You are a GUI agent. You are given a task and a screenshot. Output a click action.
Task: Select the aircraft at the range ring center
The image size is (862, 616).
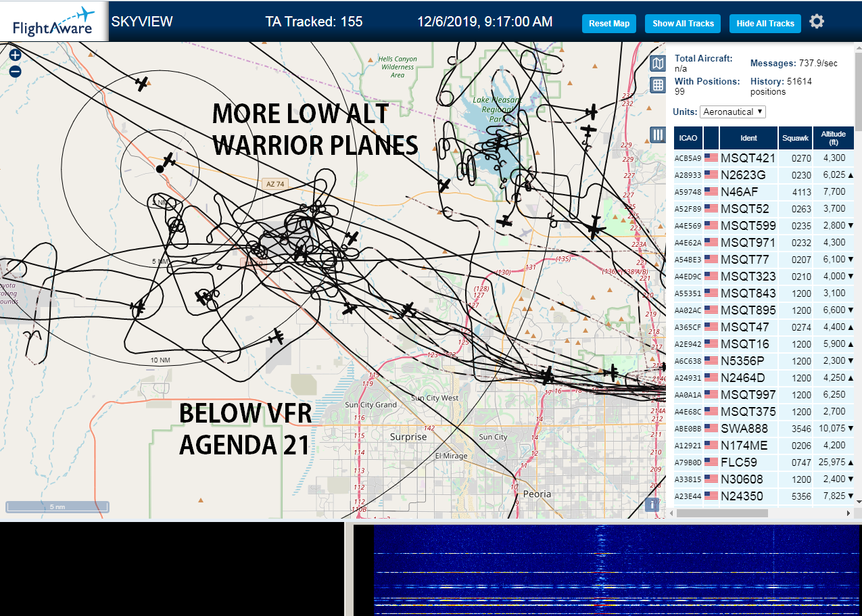coord(168,160)
